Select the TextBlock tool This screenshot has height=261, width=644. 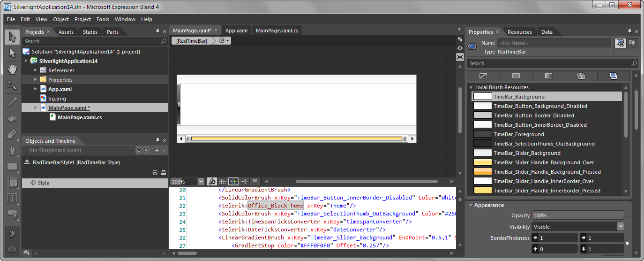[12, 198]
